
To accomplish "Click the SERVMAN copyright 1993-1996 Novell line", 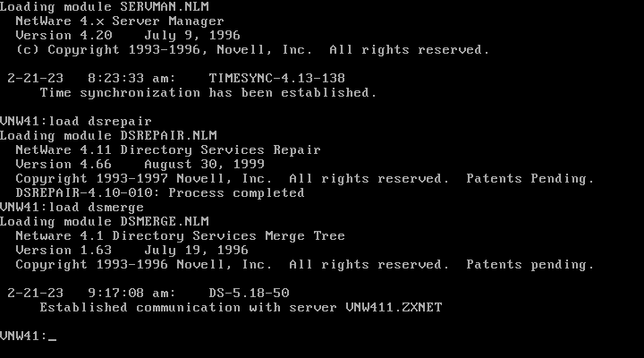I will 252,50.
